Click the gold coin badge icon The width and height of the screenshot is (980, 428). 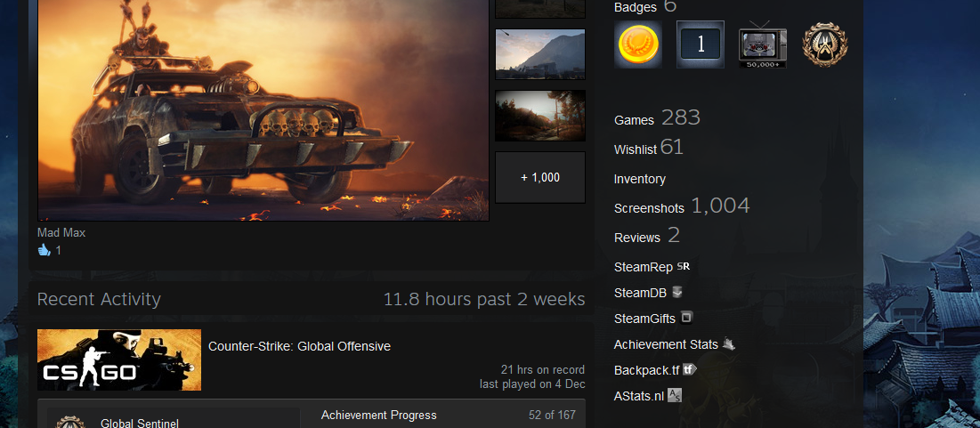638,44
